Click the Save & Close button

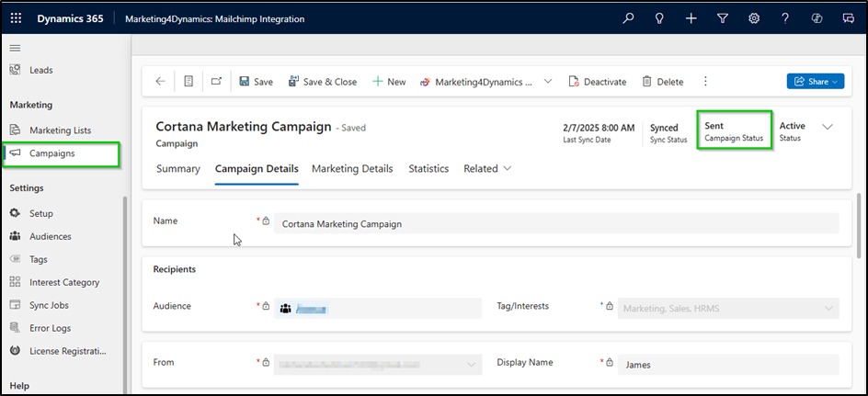pos(323,82)
